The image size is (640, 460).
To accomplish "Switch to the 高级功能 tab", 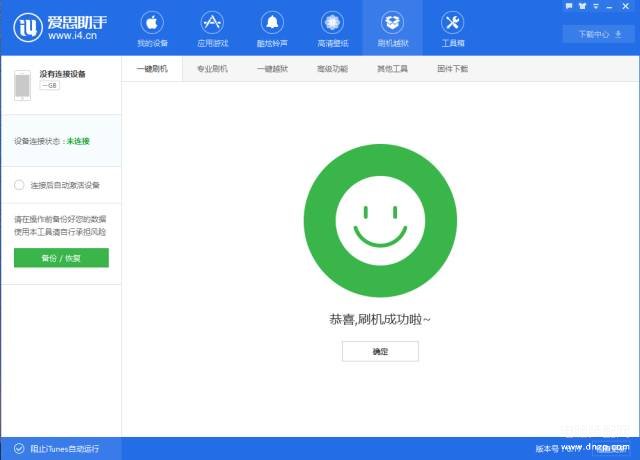I will point(332,69).
